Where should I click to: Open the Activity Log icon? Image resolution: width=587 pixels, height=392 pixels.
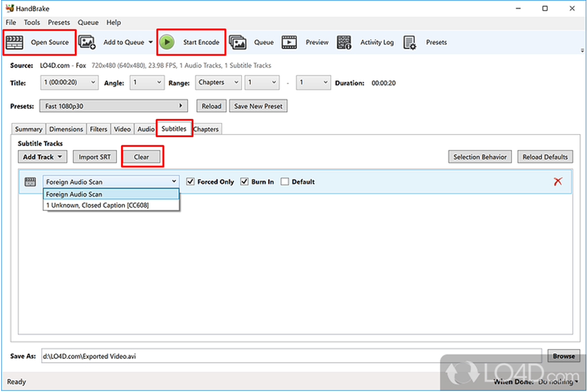pos(344,42)
